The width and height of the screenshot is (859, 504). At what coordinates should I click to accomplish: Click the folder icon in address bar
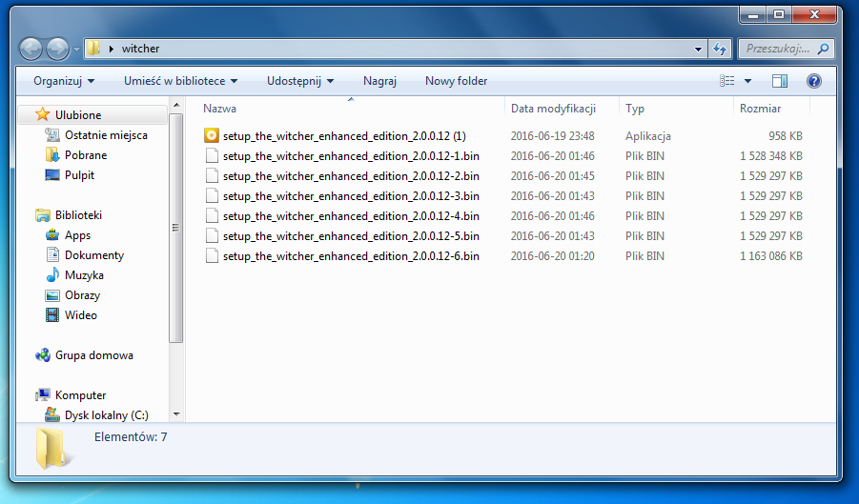[x=93, y=49]
